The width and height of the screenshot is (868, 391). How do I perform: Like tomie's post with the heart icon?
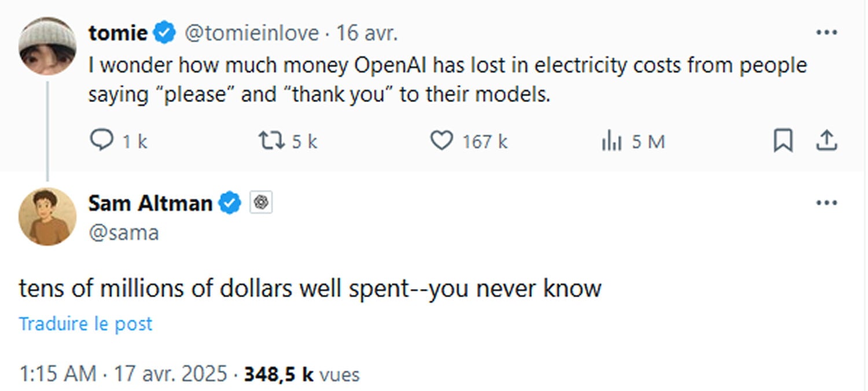(x=442, y=141)
